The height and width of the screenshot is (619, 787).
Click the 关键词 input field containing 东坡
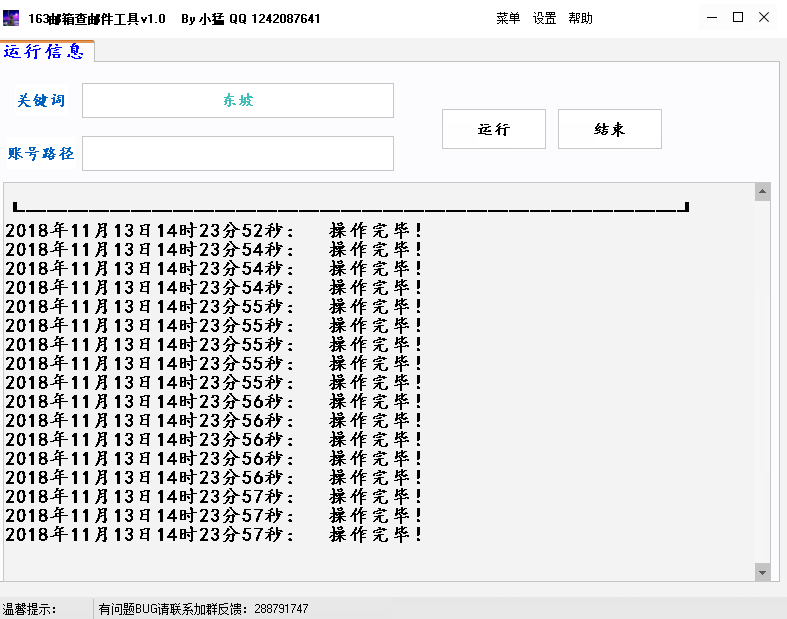(x=238, y=100)
